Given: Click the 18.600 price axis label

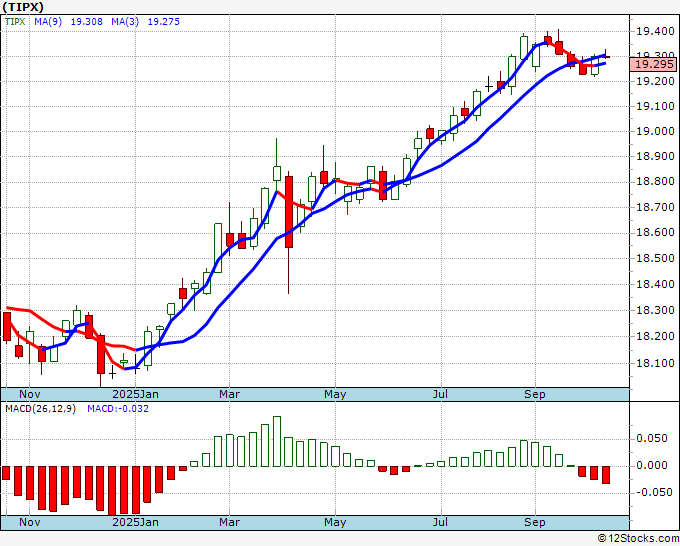Looking at the screenshot, I should tap(655, 233).
